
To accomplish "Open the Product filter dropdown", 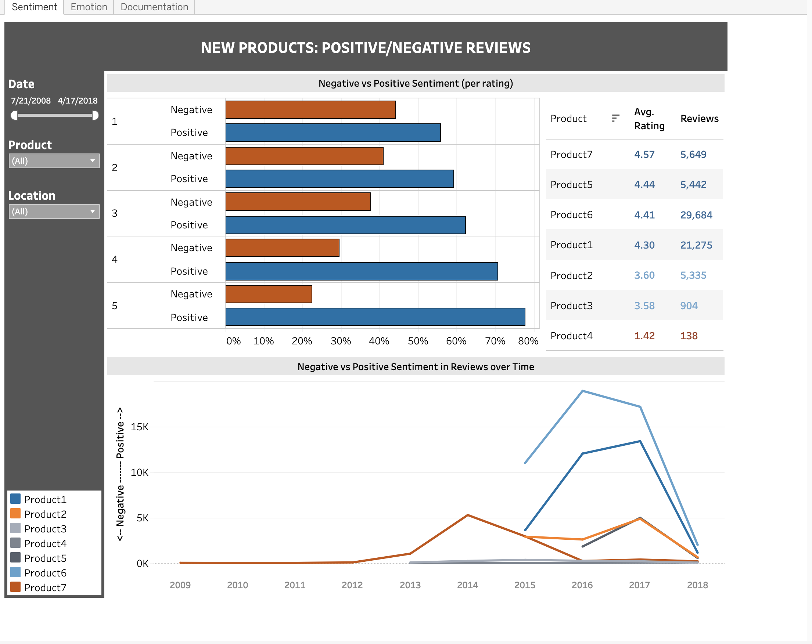I will [x=54, y=161].
